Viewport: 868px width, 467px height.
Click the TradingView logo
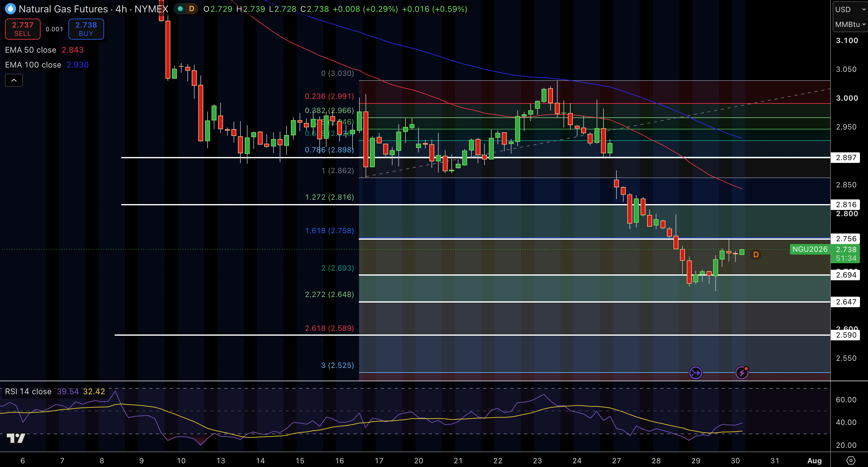16,438
